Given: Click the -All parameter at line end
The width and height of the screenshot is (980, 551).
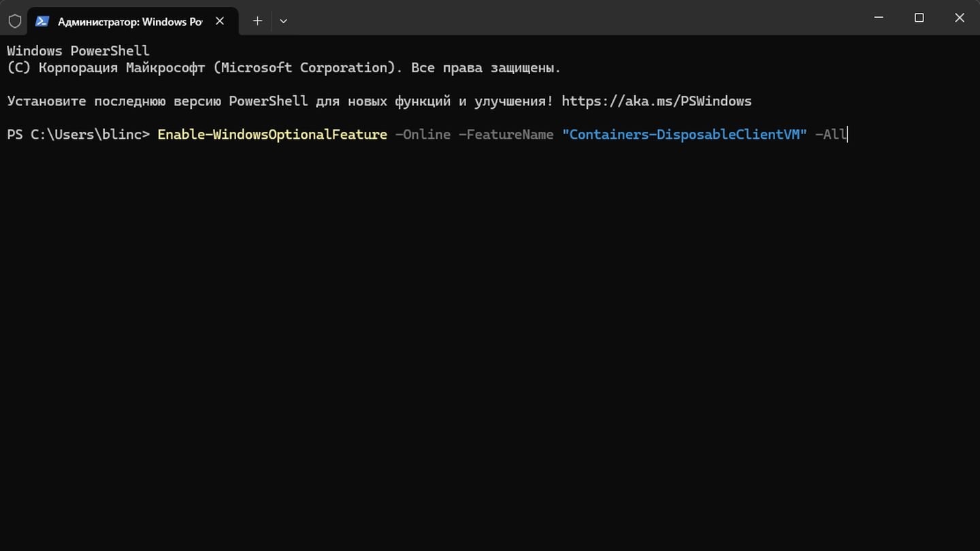Looking at the screenshot, I should point(830,135).
